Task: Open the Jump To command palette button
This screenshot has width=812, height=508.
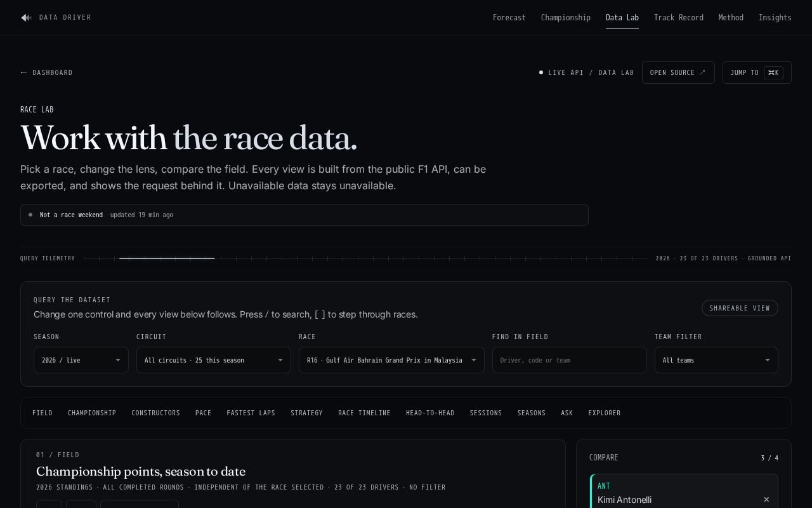Action: tap(757, 72)
